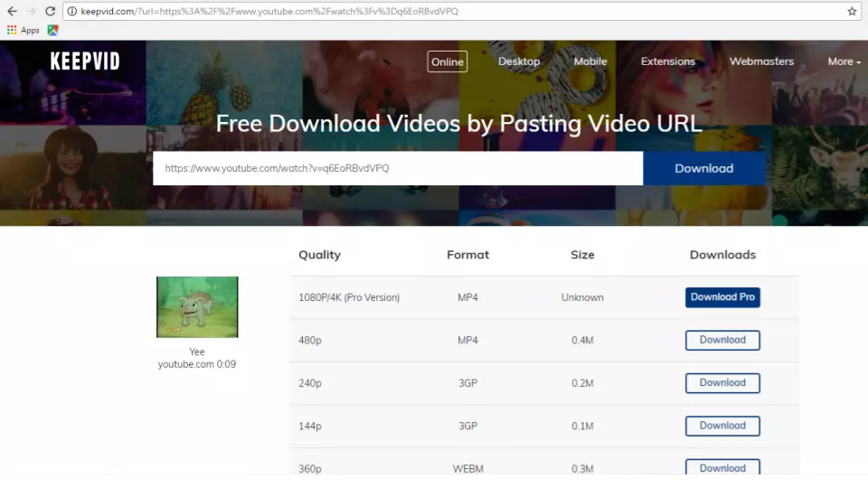
Task: Click the 480p quality label
Action: tap(309, 341)
